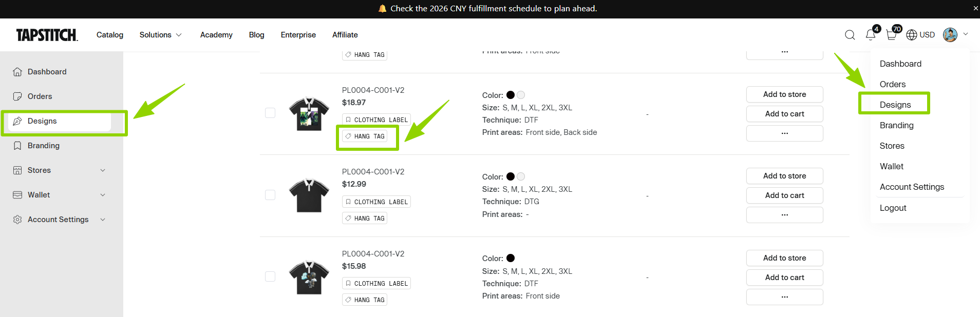Check the $18.97 polo design checkbox
The height and width of the screenshot is (317, 980).
pyautogui.click(x=270, y=113)
